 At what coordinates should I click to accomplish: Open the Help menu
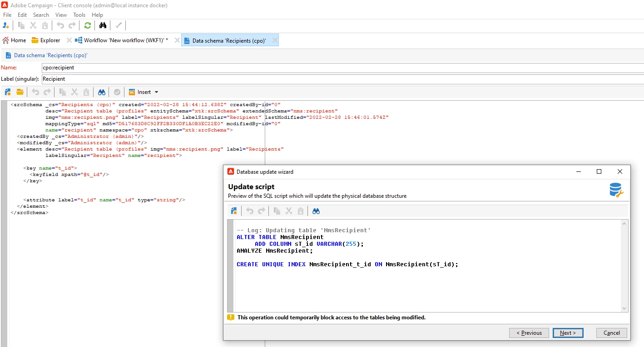(x=97, y=15)
